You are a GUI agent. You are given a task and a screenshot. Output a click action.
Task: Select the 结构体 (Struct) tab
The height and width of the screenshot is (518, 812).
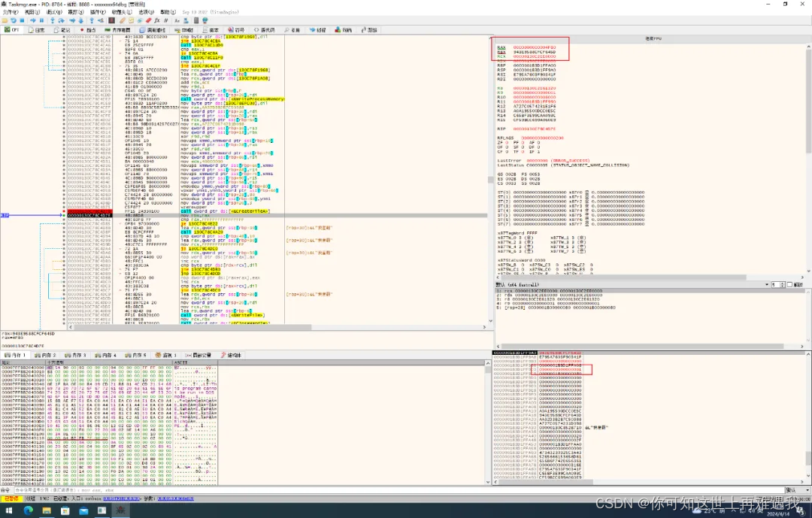(x=232, y=356)
